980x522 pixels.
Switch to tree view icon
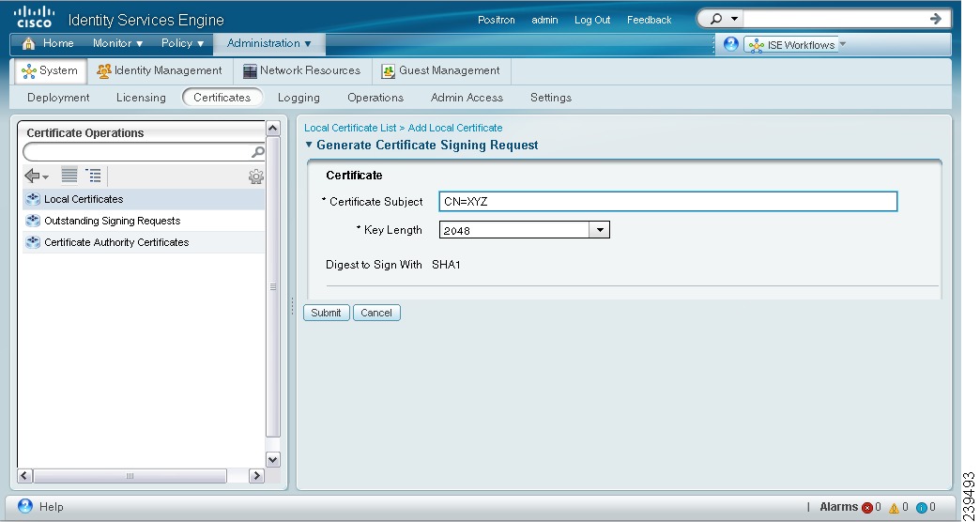click(93, 177)
